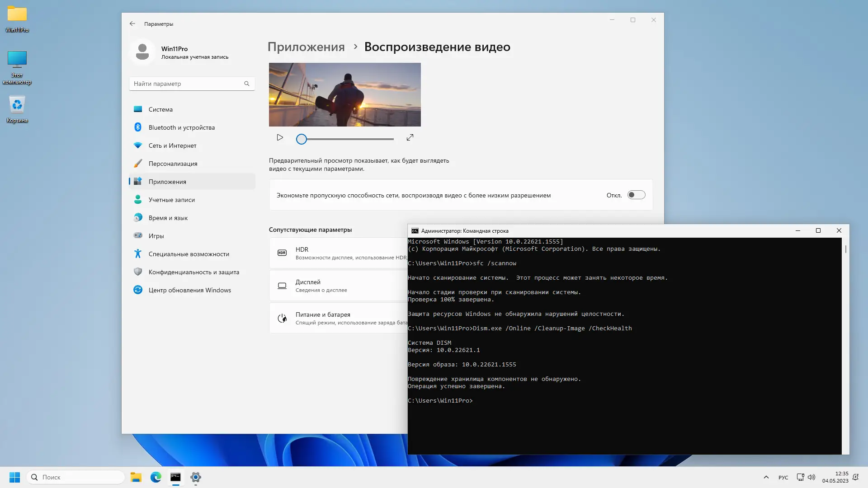This screenshot has height=488, width=868.
Task: Select Специальные возможности in the sidebar
Action: click(189, 253)
